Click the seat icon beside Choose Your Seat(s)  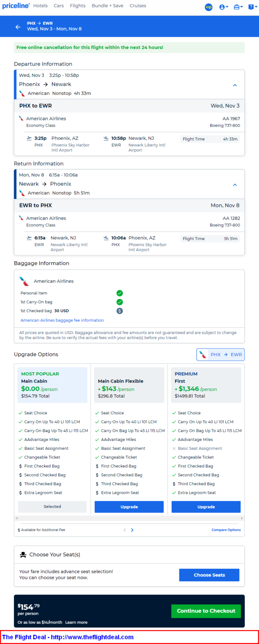point(23,554)
